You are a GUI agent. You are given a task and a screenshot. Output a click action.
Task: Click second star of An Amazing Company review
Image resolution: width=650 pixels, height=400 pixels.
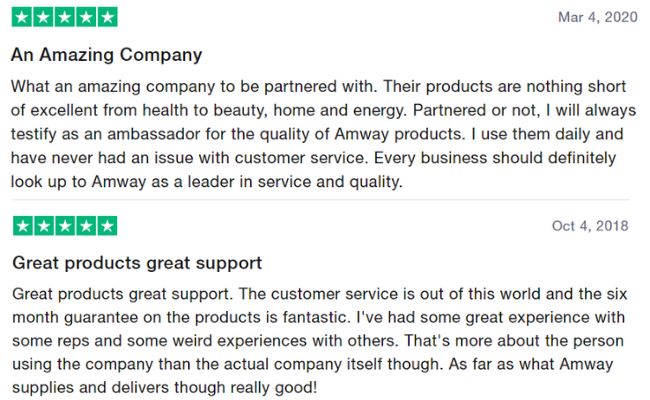(43, 17)
